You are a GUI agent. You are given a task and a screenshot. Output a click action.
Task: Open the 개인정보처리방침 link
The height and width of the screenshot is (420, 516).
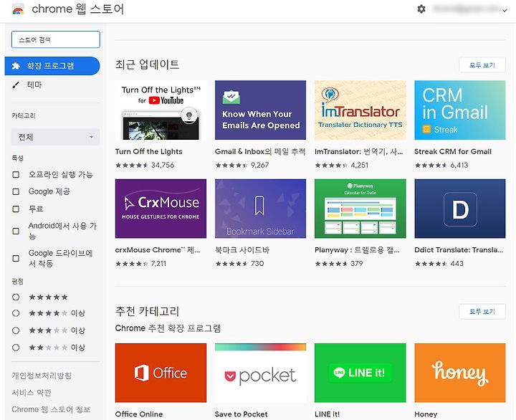click(42, 376)
